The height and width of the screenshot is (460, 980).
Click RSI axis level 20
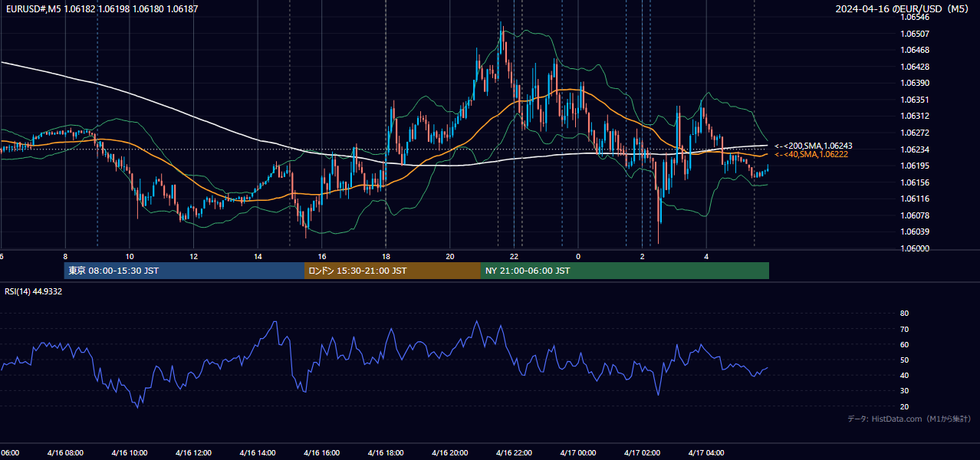(x=904, y=407)
